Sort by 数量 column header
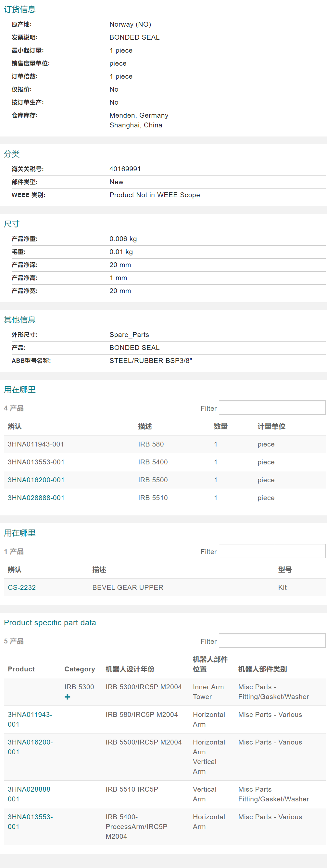Viewport: 327px width, 868px height. (220, 426)
